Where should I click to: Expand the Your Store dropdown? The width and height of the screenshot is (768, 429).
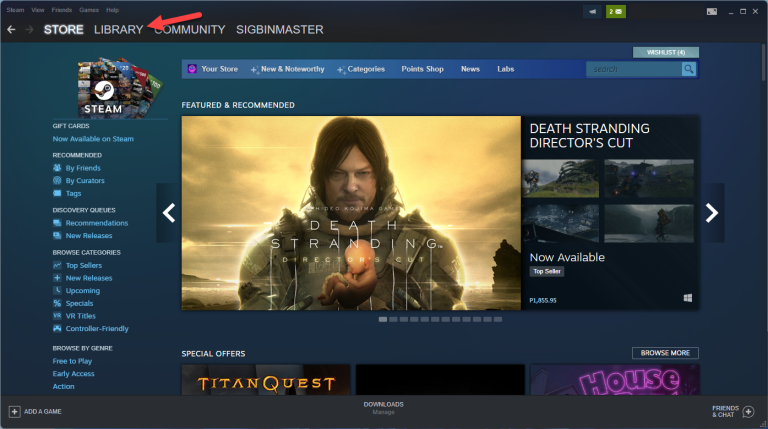pos(219,69)
